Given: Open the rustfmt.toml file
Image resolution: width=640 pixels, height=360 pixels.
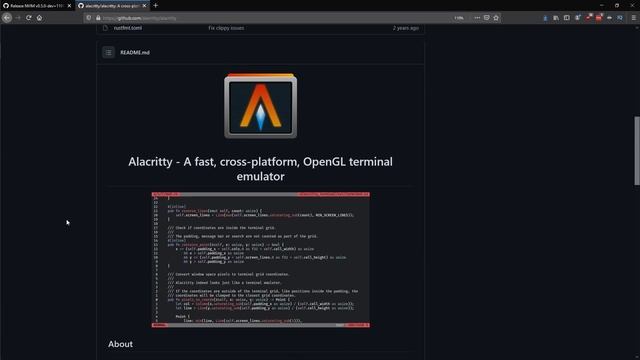Looking at the screenshot, I should point(128,28).
